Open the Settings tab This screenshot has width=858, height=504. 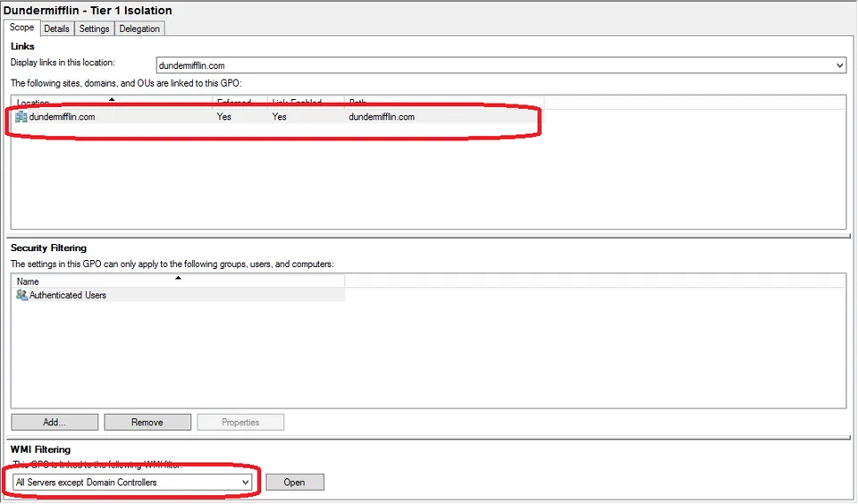[94, 29]
